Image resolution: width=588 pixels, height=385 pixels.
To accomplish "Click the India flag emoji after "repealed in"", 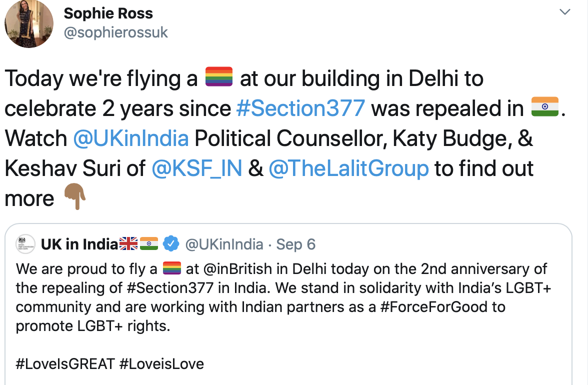I will click(x=544, y=108).
